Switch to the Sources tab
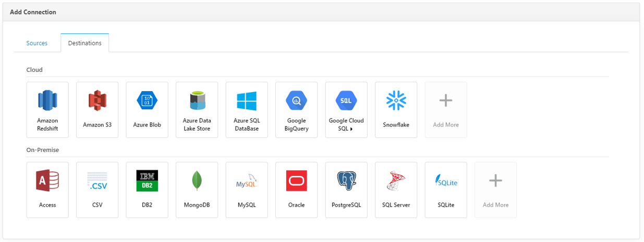 pos(37,43)
